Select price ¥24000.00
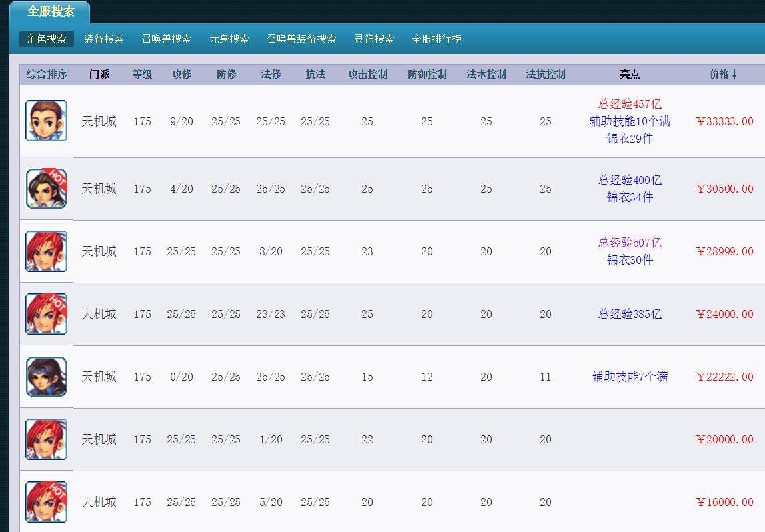The width and height of the screenshot is (765, 532). click(724, 314)
